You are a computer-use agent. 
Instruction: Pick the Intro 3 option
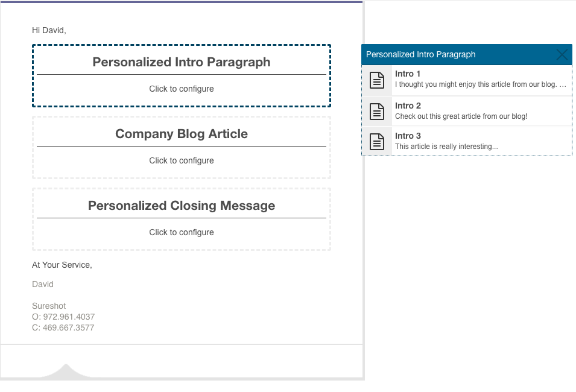click(467, 141)
